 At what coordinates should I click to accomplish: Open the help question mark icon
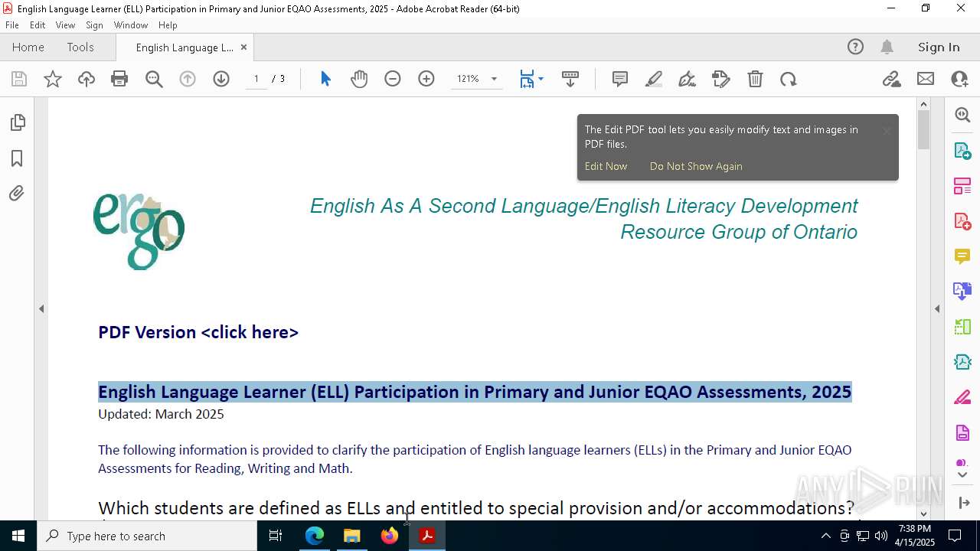pos(855,47)
